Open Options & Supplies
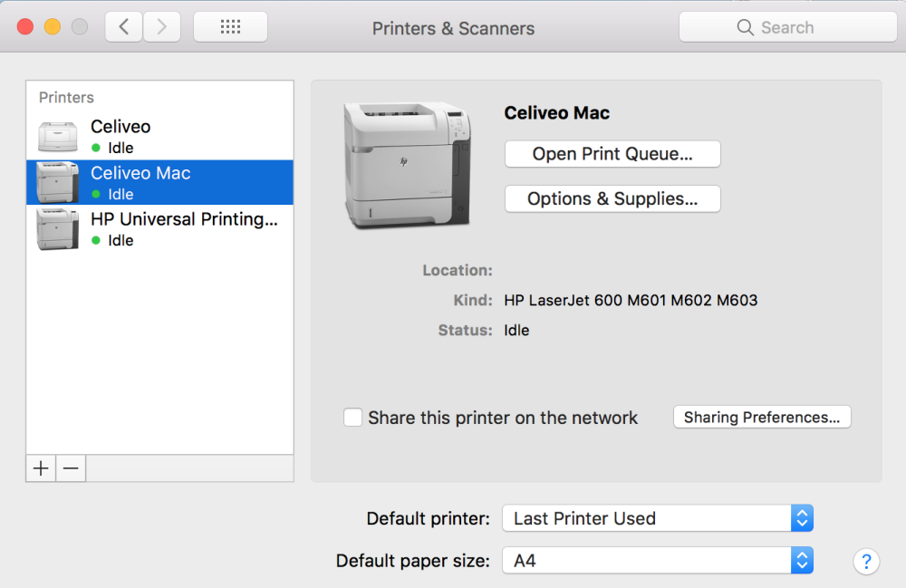906x588 pixels. [612, 199]
